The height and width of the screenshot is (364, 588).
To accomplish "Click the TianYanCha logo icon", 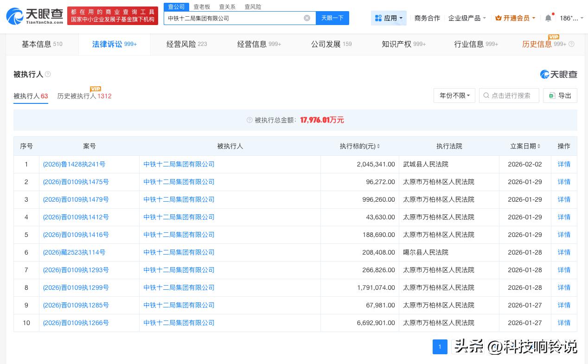I will (x=15, y=16).
